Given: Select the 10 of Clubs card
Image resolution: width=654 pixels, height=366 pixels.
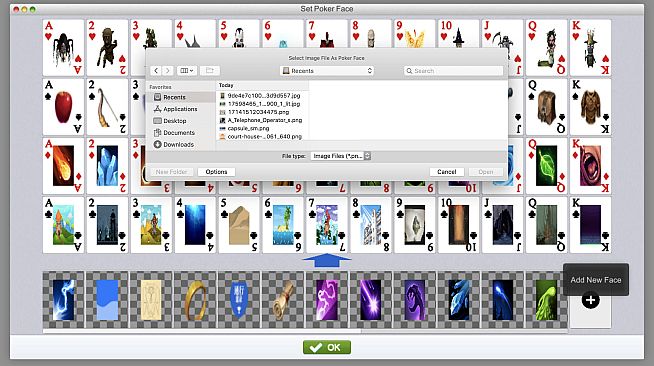Looking at the screenshot, I should tap(458, 225).
